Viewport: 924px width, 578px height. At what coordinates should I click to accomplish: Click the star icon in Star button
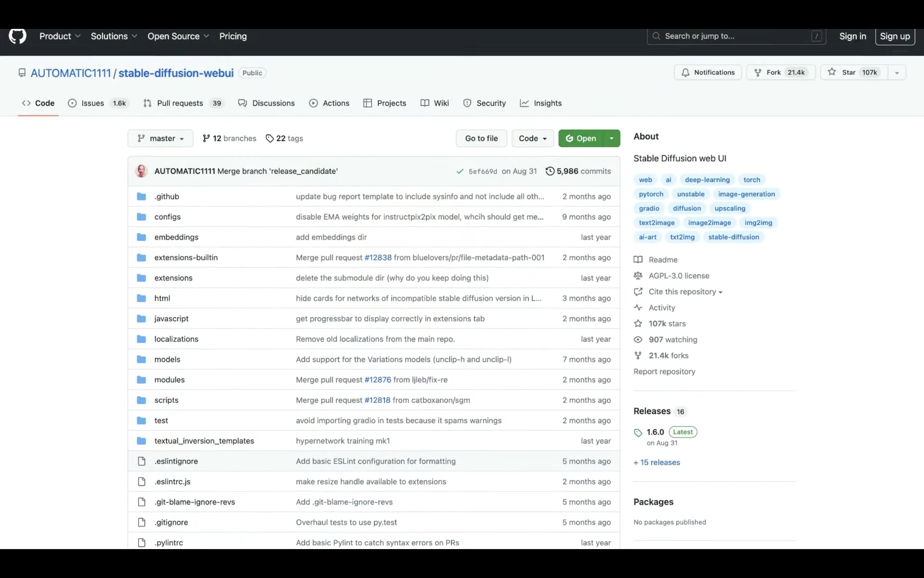(832, 72)
